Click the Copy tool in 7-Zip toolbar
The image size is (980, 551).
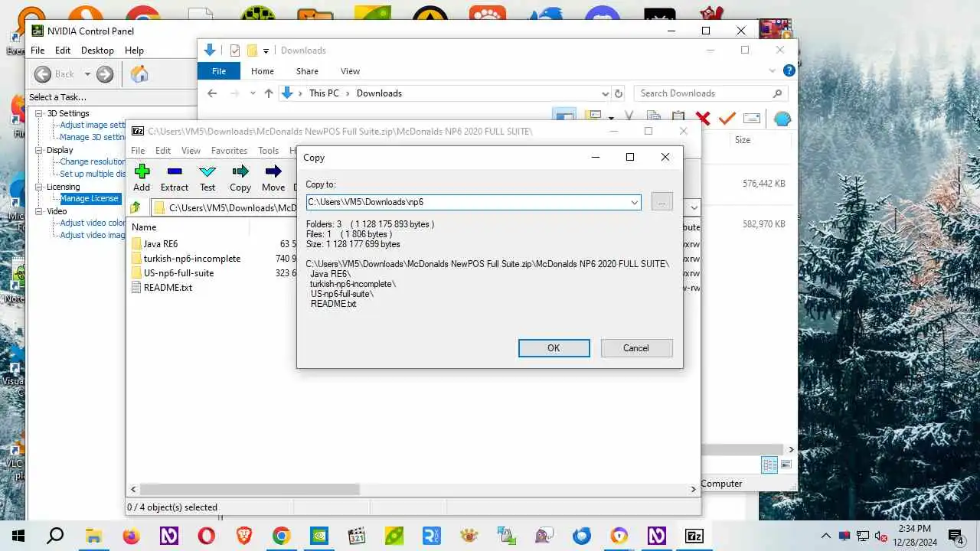[x=240, y=178]
